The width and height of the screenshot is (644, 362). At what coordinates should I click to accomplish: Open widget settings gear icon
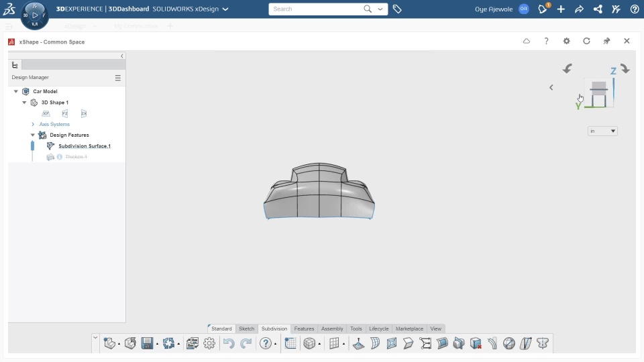(x=566, y=41)
